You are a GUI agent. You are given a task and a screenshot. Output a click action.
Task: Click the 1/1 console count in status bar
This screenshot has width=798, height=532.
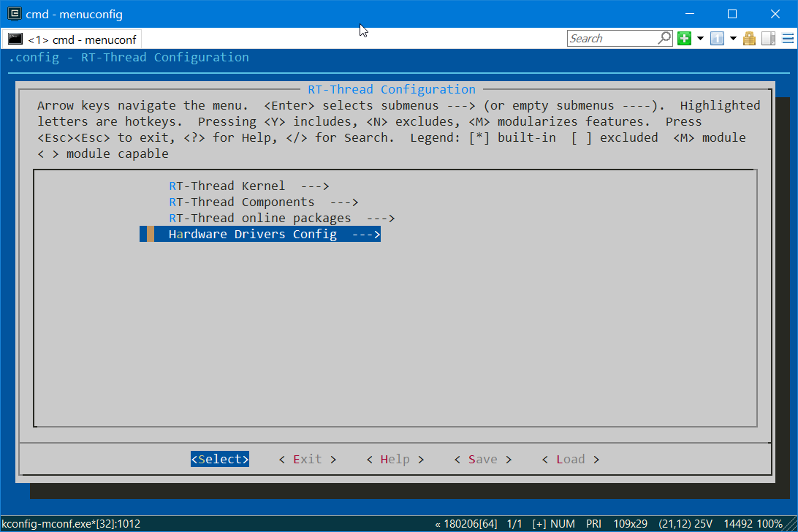(514, 524)
